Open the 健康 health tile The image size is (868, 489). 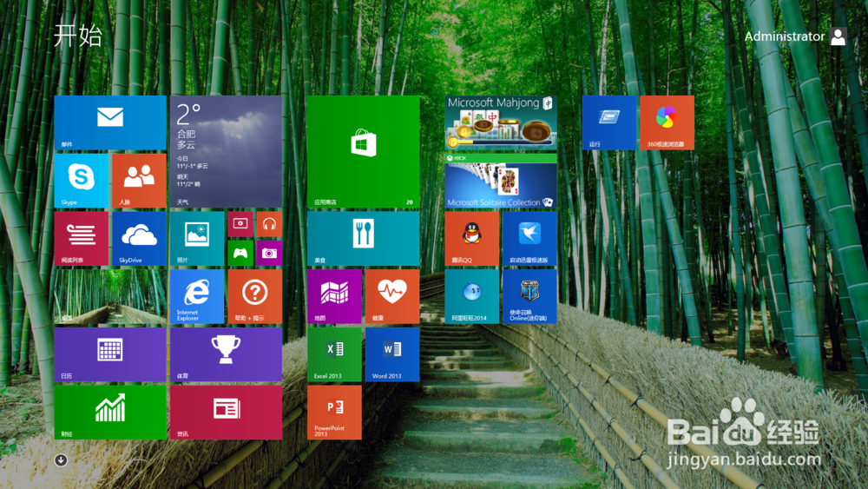(392, 296)
